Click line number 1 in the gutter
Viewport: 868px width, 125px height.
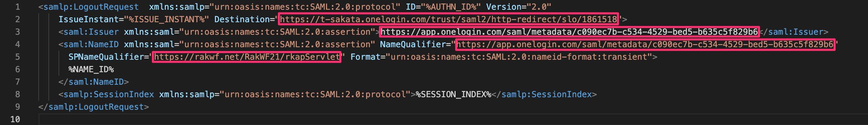[x=17, y=7]
